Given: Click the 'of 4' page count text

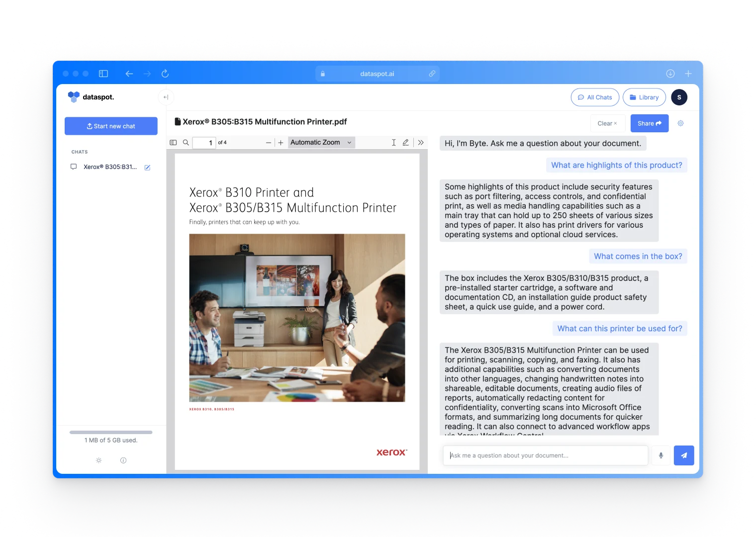Looking at the screenshot, I should [222, 143].
